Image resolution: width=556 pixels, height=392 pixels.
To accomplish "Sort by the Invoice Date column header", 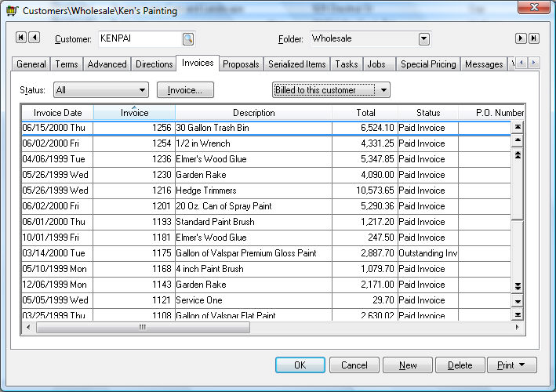I will click(57, 113).
